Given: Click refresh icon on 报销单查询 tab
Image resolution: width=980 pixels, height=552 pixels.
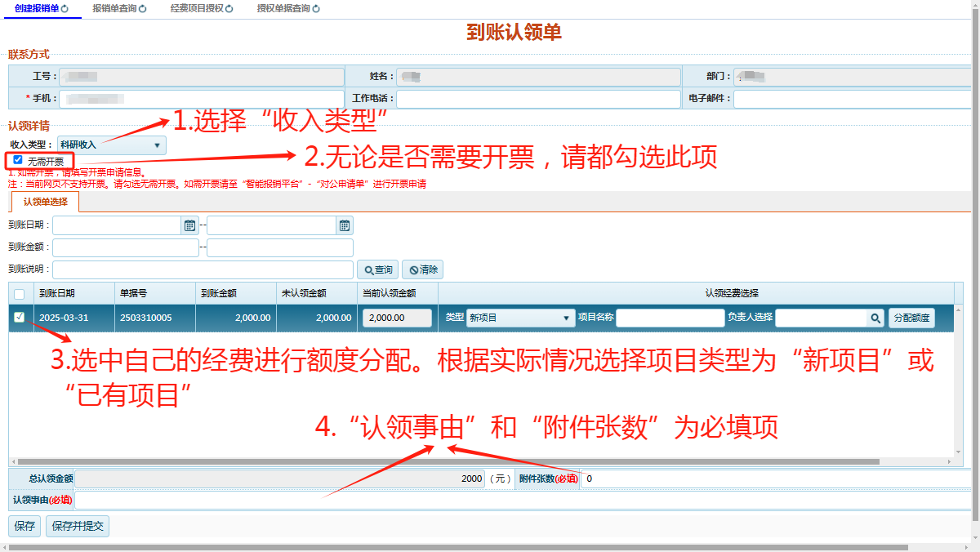Looking at the screenshot, I should 142,9.
